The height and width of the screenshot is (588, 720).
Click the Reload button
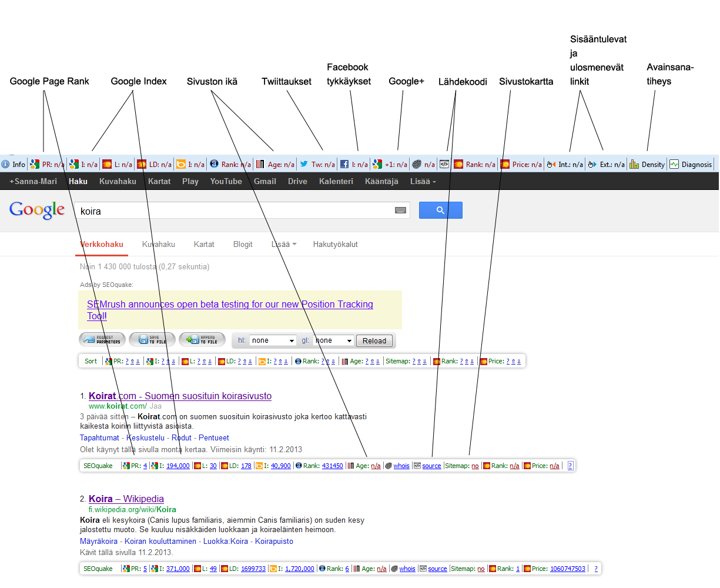374,340
